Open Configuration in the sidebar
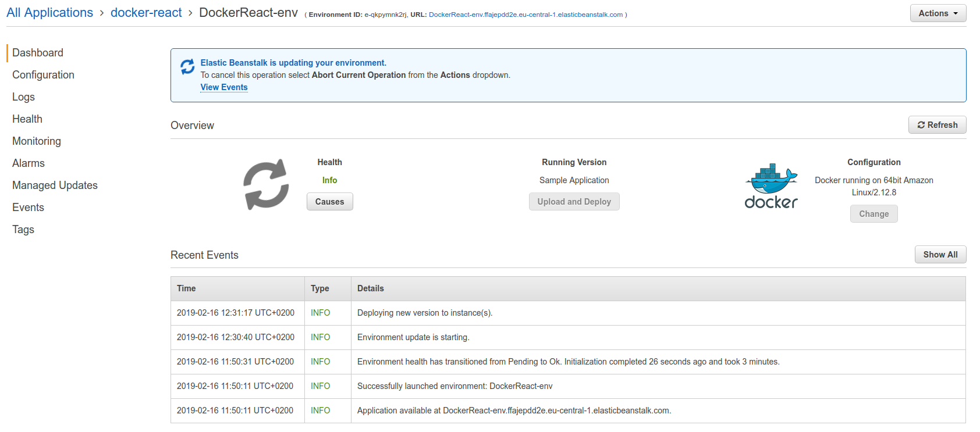 coord(43,75)
